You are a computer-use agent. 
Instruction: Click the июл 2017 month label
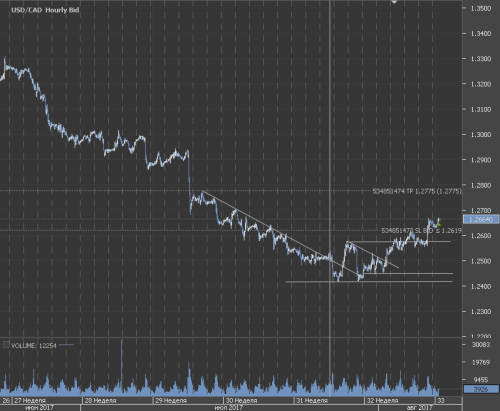pyautogui.click(x=228, y=408)
